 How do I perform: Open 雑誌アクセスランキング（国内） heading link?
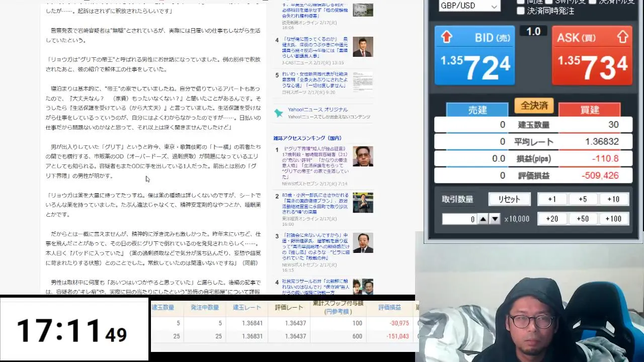click(307, 138)
